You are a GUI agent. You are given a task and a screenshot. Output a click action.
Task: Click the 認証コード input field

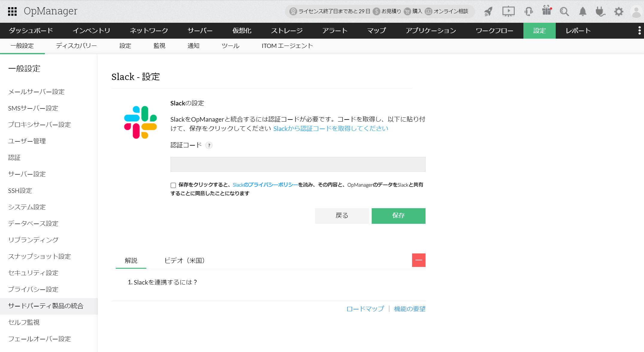click(298, 164)
